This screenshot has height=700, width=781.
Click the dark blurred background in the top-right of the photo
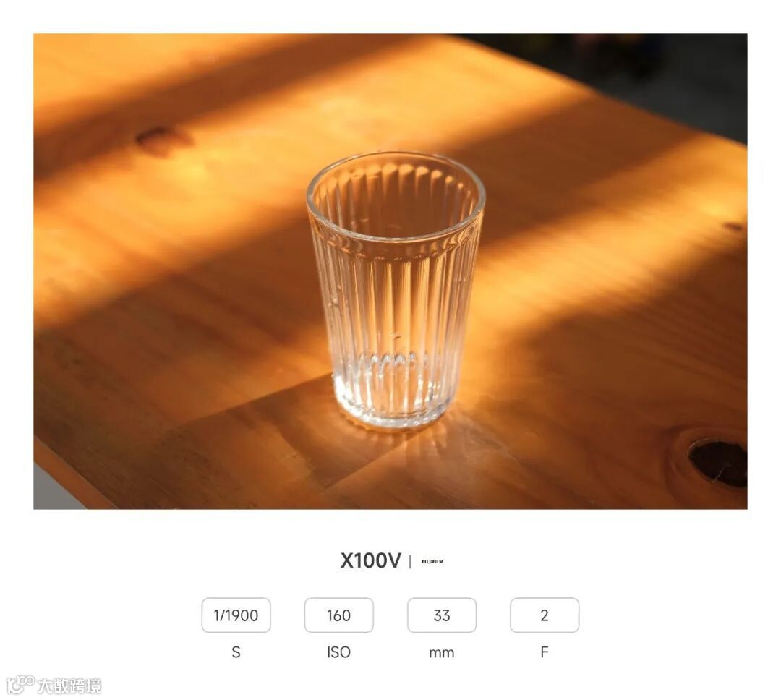point(647,74)
